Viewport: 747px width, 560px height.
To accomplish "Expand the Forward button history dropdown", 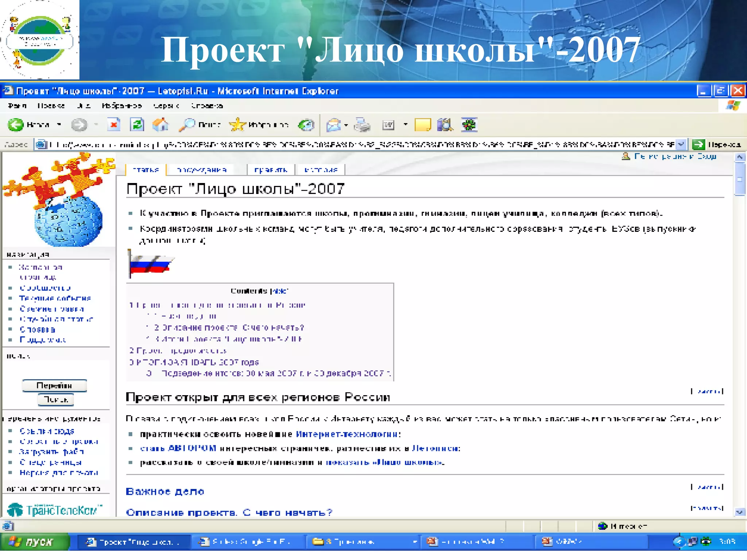I will (x=96, y=125).
